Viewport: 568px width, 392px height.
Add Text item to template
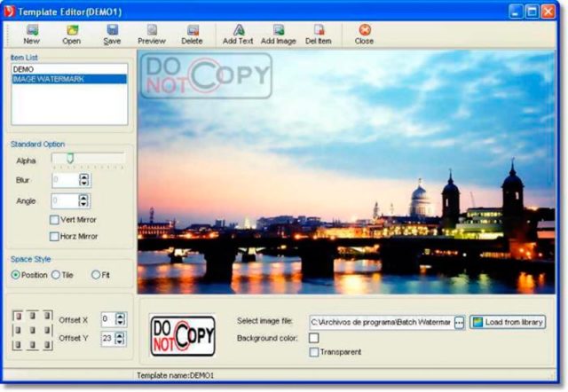click(x=238, y=35)
